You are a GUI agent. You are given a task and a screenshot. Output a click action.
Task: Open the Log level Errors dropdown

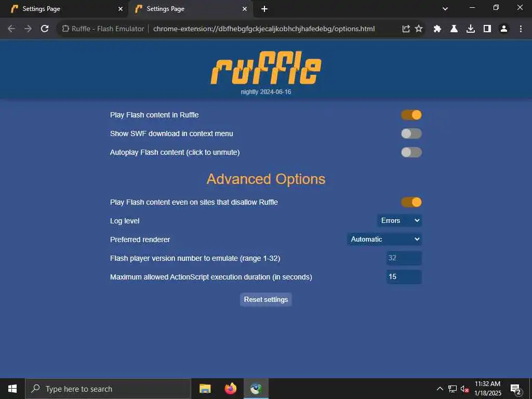tap(400, 220)
